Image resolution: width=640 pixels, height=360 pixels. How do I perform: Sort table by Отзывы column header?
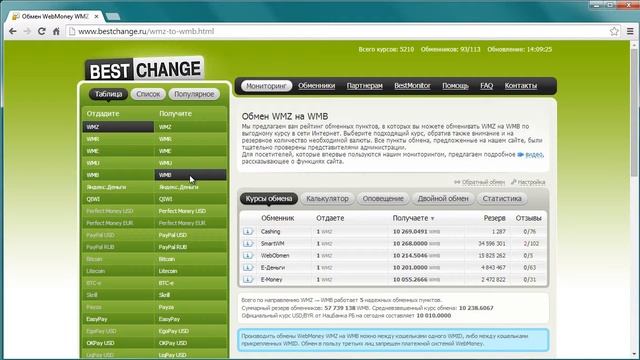pyautogui.click(x=528, y=218)
